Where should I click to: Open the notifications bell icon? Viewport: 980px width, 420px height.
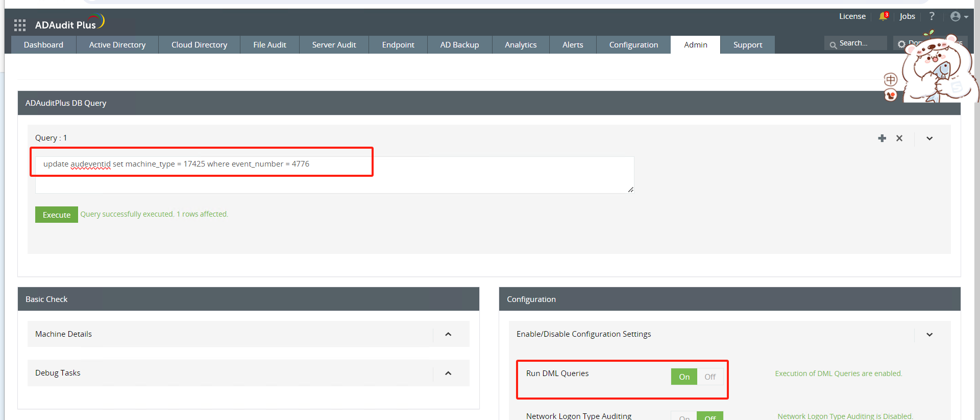[883, 16]
